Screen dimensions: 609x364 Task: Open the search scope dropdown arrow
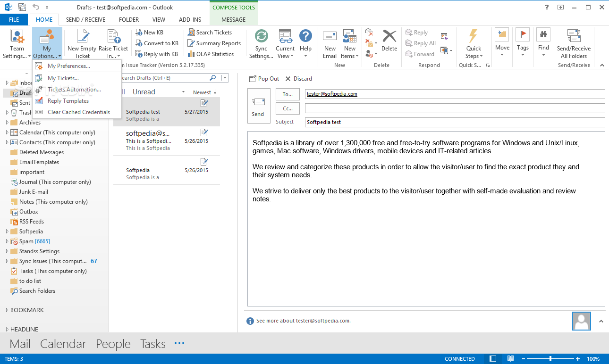[225, 78]
